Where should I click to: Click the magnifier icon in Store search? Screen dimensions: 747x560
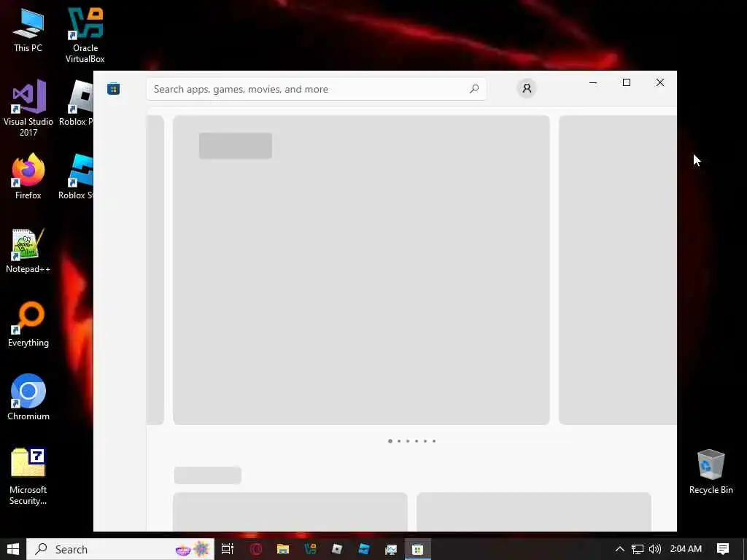tap(474, 89)
